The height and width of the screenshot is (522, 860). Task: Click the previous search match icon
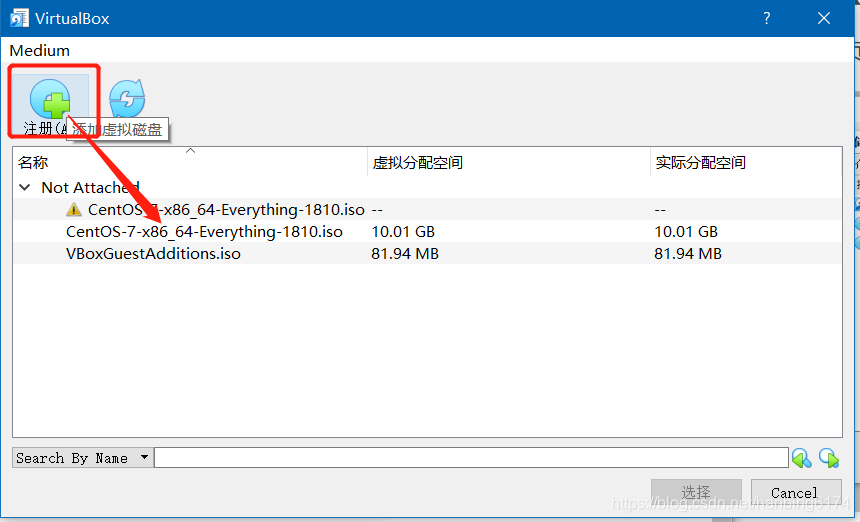(802, 458)
